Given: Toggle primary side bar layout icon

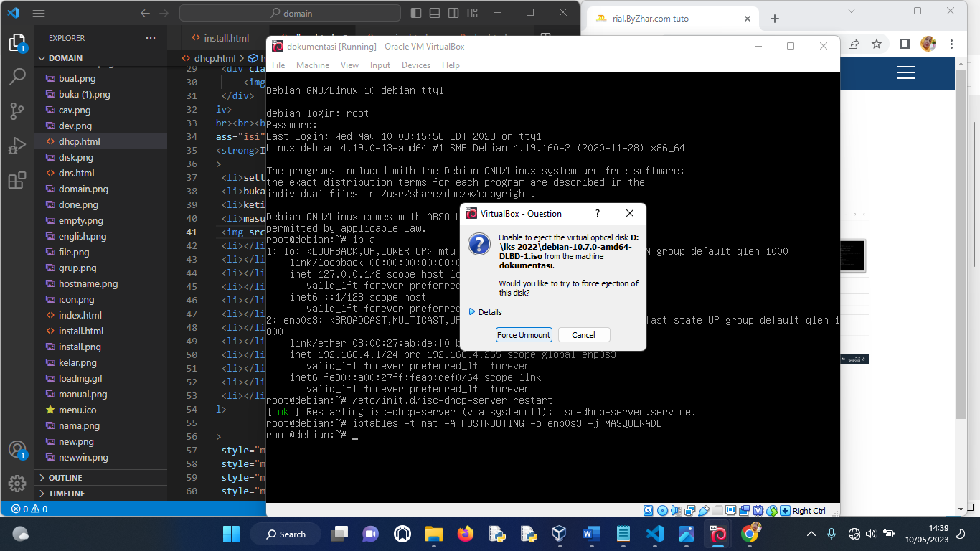Looking at the screenshot, I should tap(417, 13).
